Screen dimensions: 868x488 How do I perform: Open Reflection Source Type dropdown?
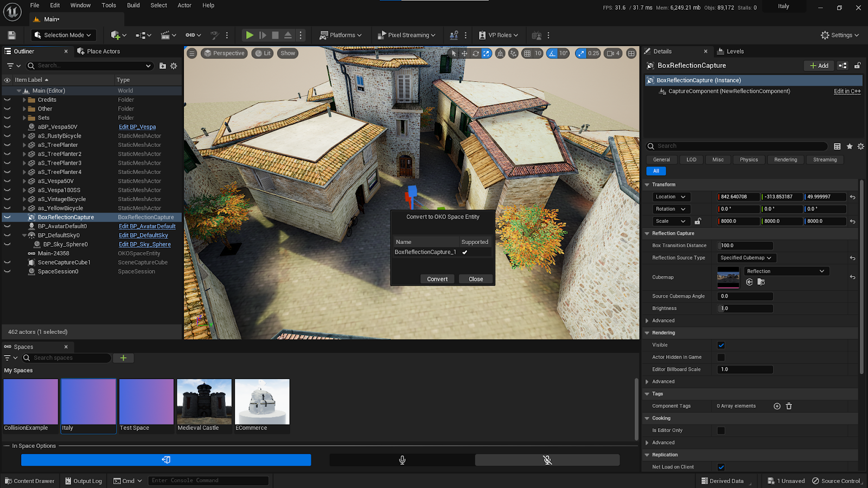(746, 258)
